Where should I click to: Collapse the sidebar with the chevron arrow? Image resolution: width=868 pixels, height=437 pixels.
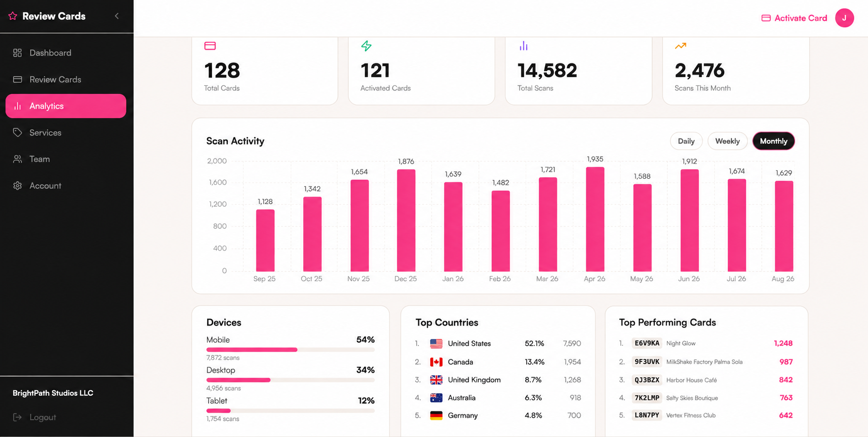pos(117,16)
